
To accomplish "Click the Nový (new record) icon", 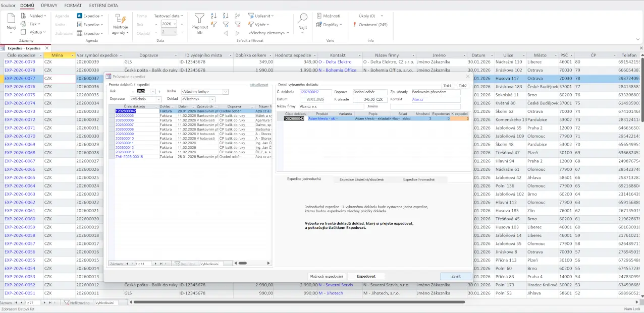I will pos(11,19).
